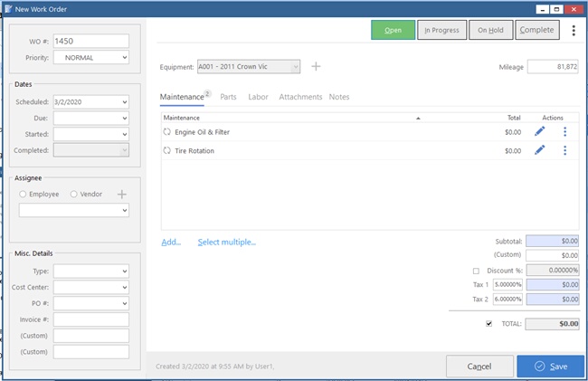Toggle the Discount % checkbox
Screen dimensions: 588x381
tap(476, 271)
